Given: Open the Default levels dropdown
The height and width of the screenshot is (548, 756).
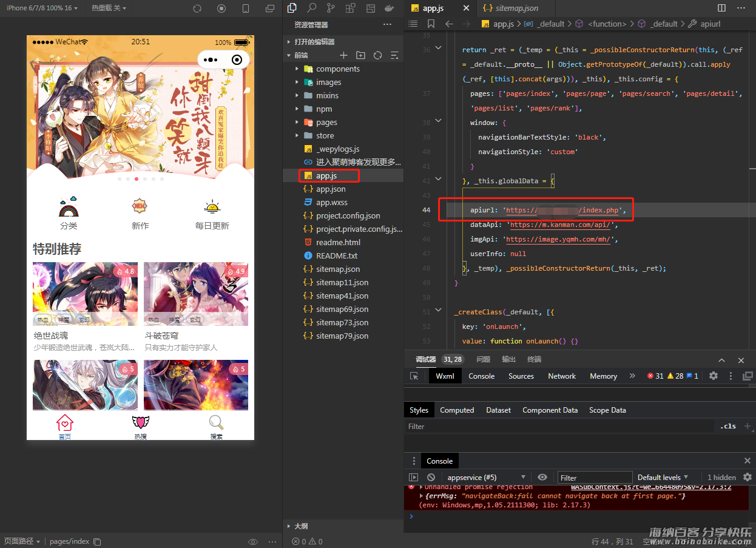Looking at the screenshot, I should 663,478.
